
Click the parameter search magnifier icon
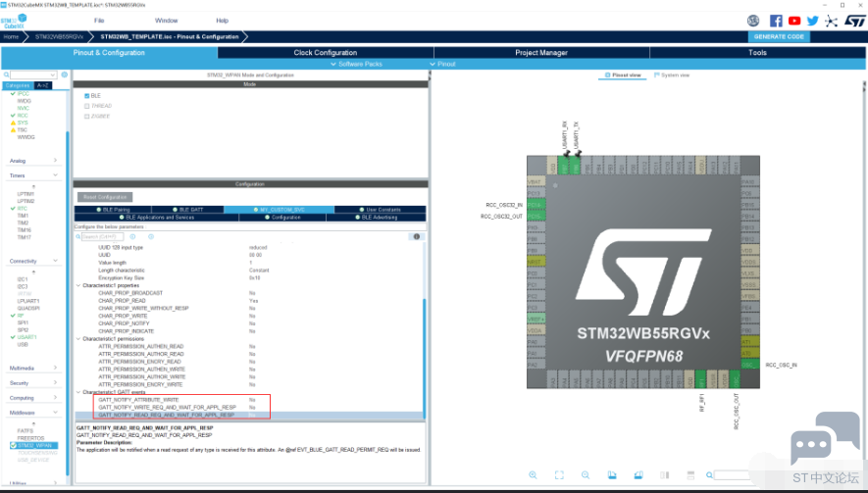[x=78, y=236]
